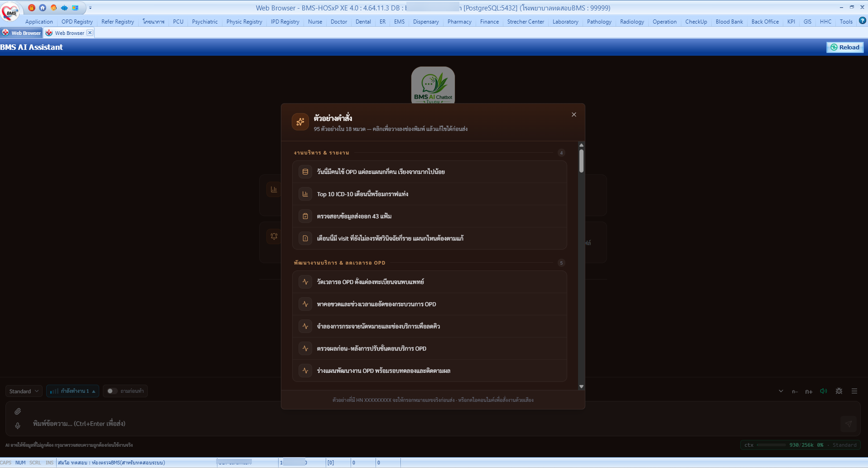Image resolution: width=868 pixels, height=468 pixels.
Task: Click the dialog vertical scrollbar thumb
Action: [581, 161]
